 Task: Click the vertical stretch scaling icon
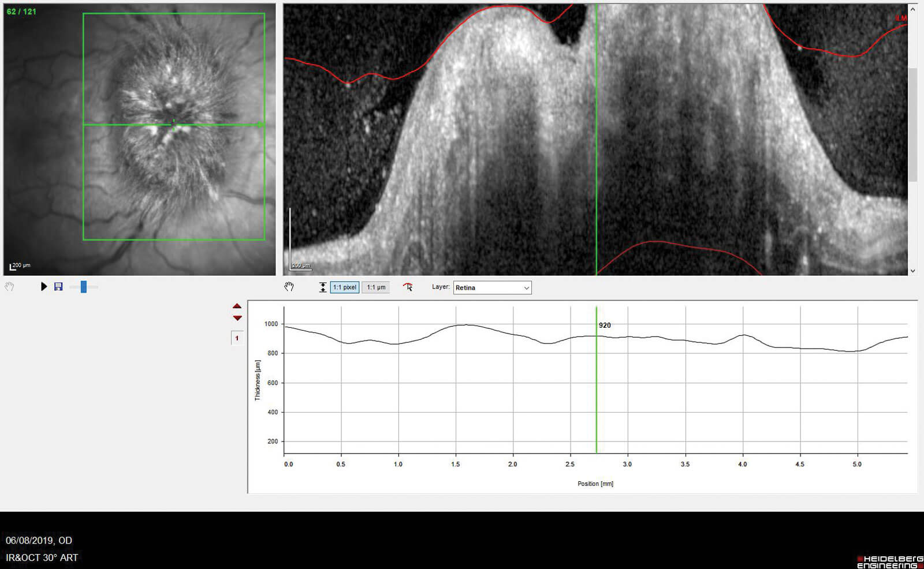[322, 287]
